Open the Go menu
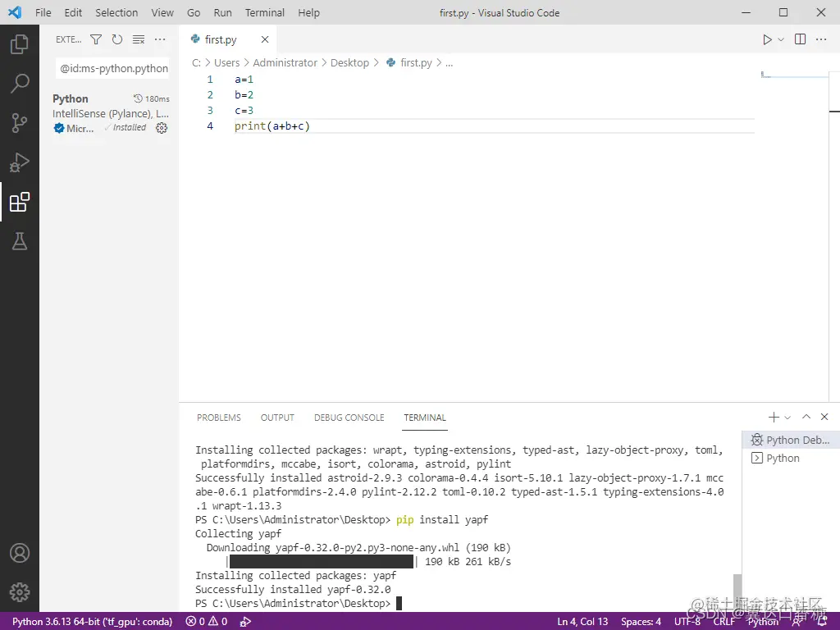This screenshot has width=840, height=630. (x=194, y=12)
